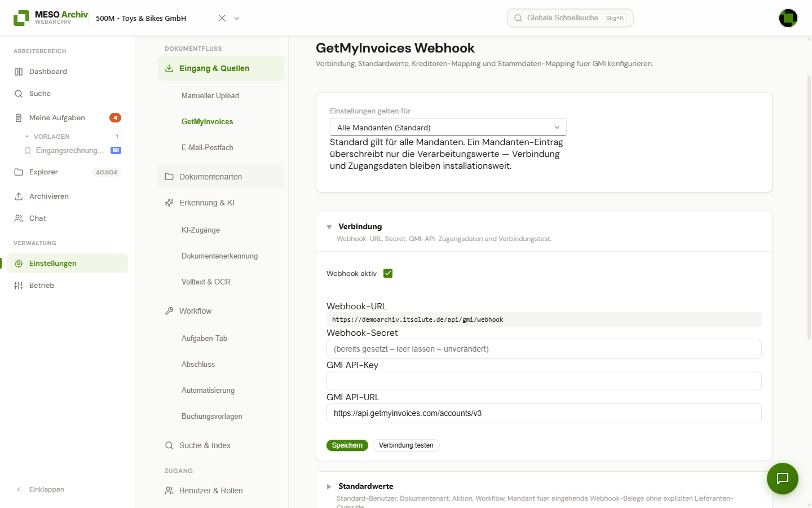Expand the Standardwerte section
Screen dimensions: 812x508
point(329,487)
